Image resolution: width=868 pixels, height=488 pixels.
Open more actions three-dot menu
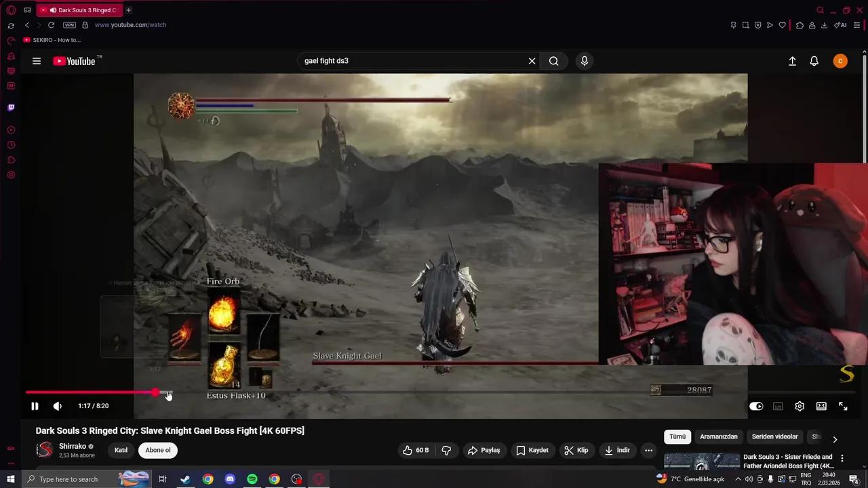point(648,450)
